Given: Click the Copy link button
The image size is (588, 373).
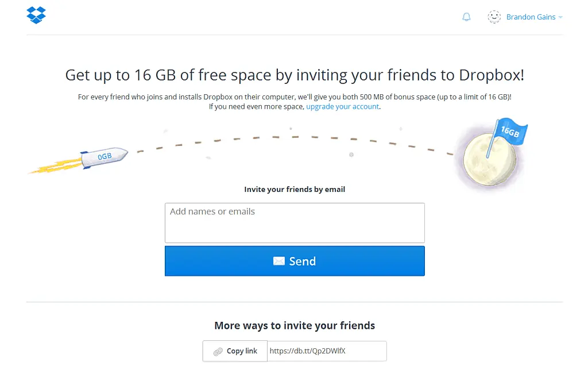Looking at the screenshot, I should 234,351.
